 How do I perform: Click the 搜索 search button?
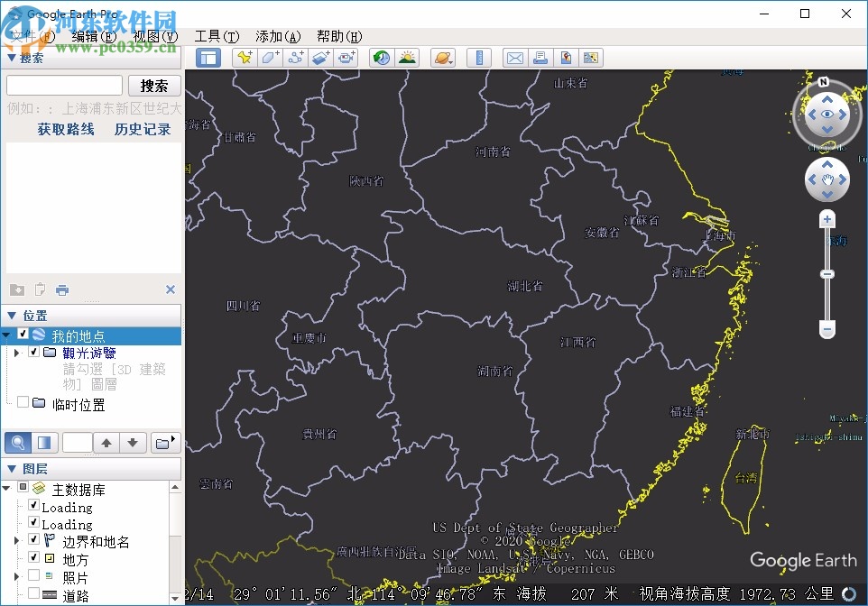click(x=154, y=86)
